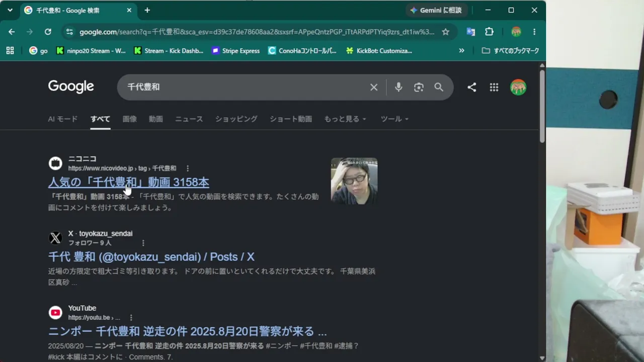
Task: Switch to the ショート動画 tab
Action: (x=291, y=119)
